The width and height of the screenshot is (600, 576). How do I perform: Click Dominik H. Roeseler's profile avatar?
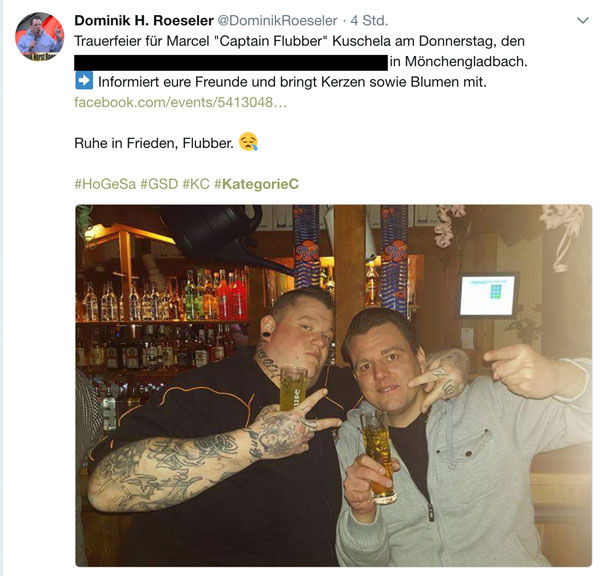[40, 37]
